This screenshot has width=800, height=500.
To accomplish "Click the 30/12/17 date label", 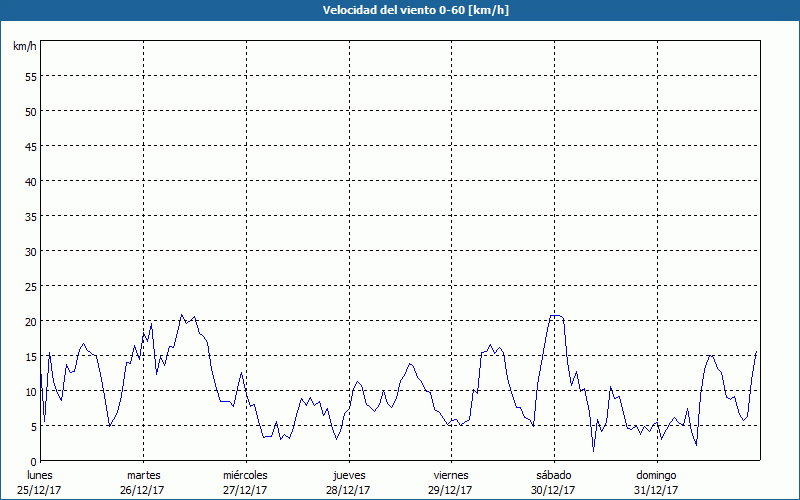I will click(553, 490).
